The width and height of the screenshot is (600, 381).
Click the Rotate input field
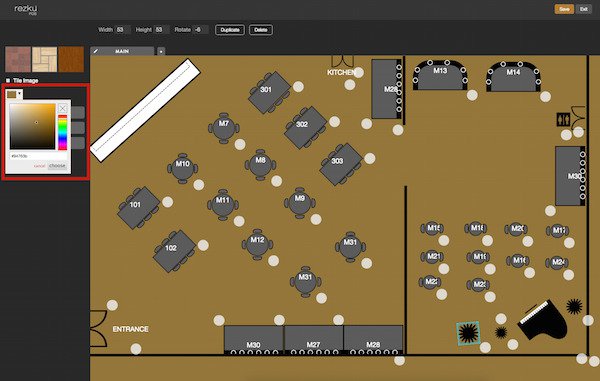(x=200, y=30)
